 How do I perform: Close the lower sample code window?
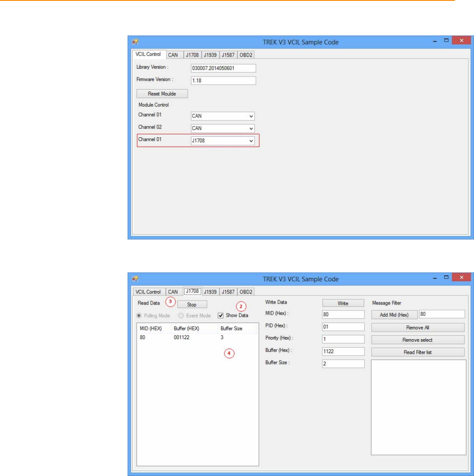pyautogui.click(x=462, y=277)
